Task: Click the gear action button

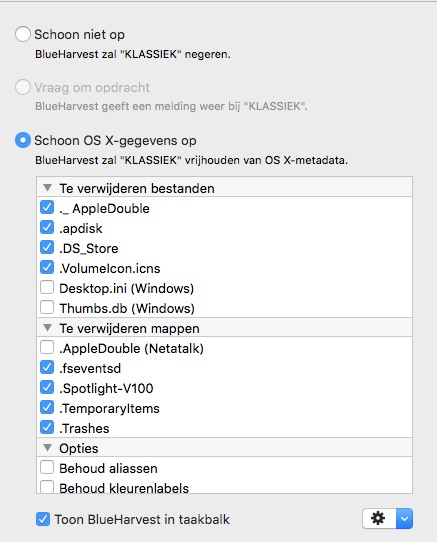Action: (x=379, y=518)
